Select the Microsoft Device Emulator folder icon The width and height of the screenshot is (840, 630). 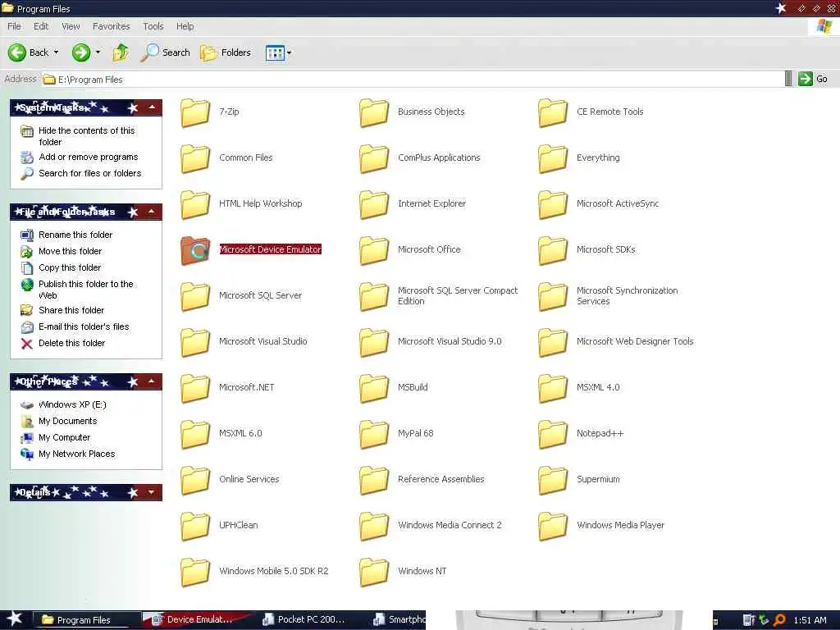[x=195, y=250]
